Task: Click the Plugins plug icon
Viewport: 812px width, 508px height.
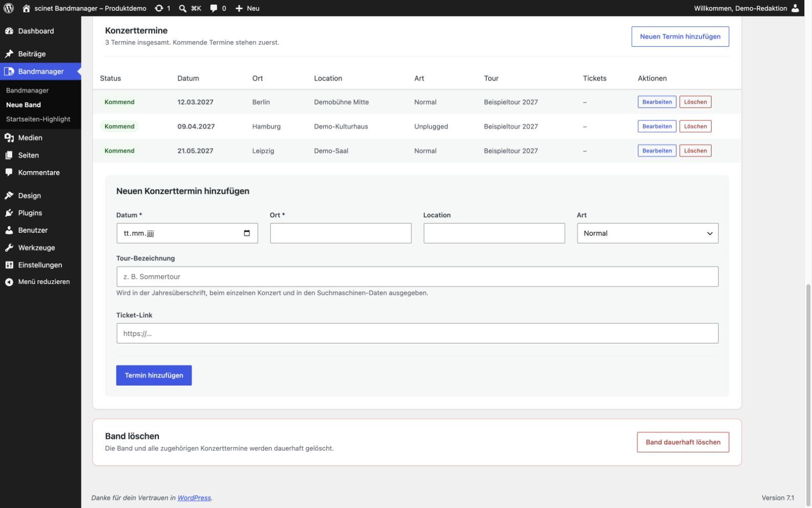Action: coord(9,213)
